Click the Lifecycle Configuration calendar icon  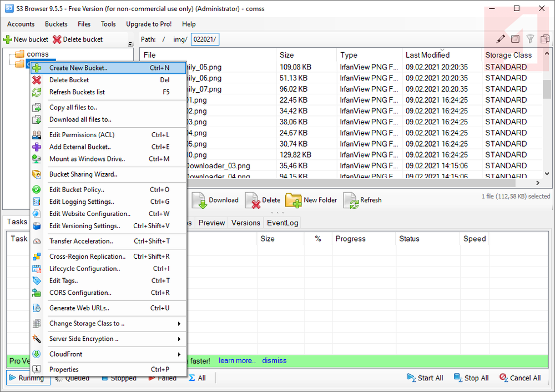coord(37,269)
